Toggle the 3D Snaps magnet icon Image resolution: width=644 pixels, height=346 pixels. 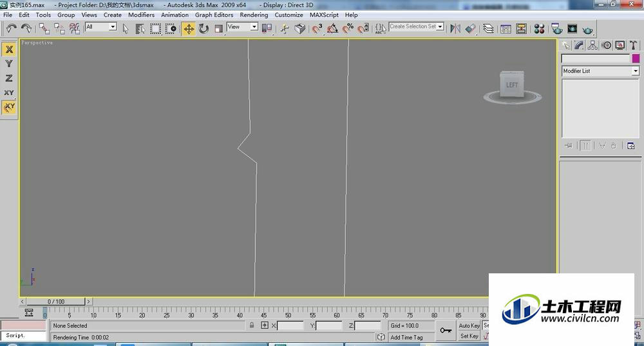coord(317,28)
